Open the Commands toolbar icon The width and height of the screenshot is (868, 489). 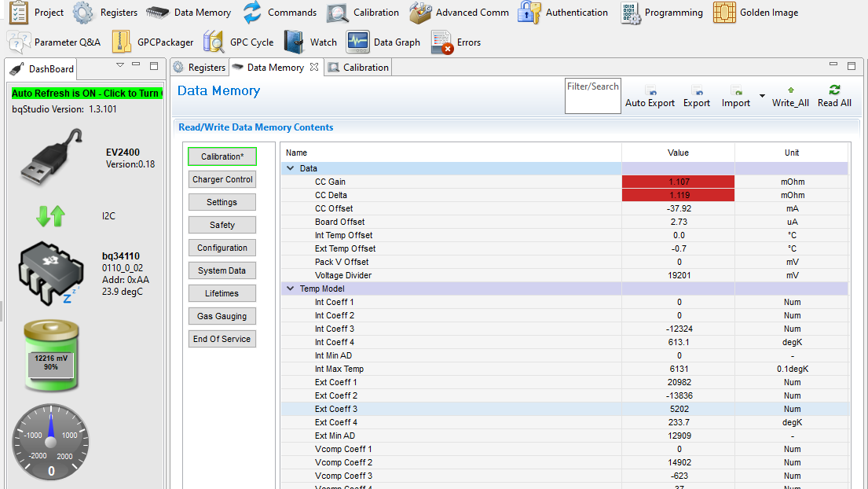tap(252, 12)
